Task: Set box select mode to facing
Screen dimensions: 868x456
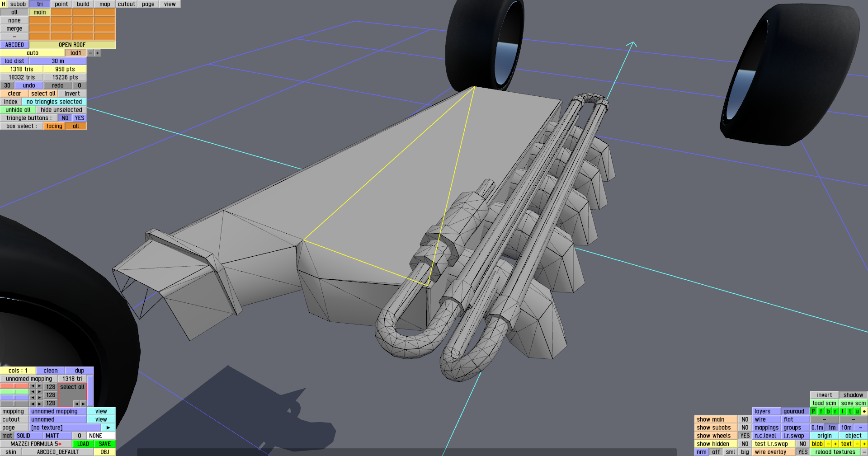Action: [54, 126]
